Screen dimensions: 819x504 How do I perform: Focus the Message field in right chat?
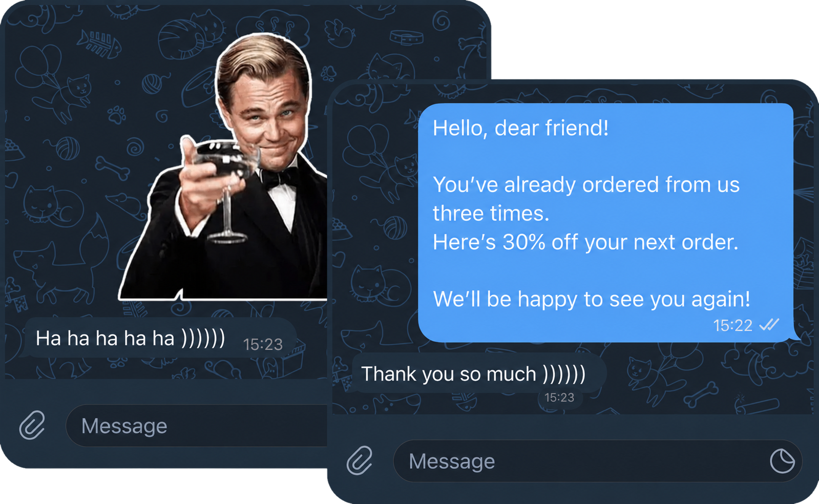(597, 461)
